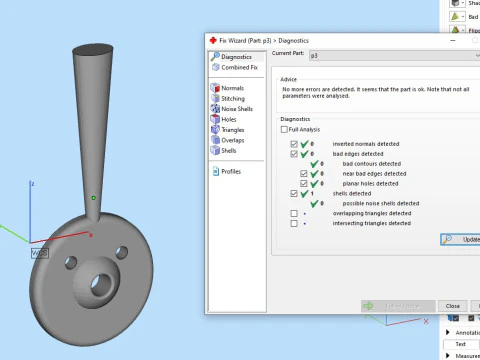This screenshot has width=480, height=360.
Task: Expand the Annotations section
Action: coord(448,332)
